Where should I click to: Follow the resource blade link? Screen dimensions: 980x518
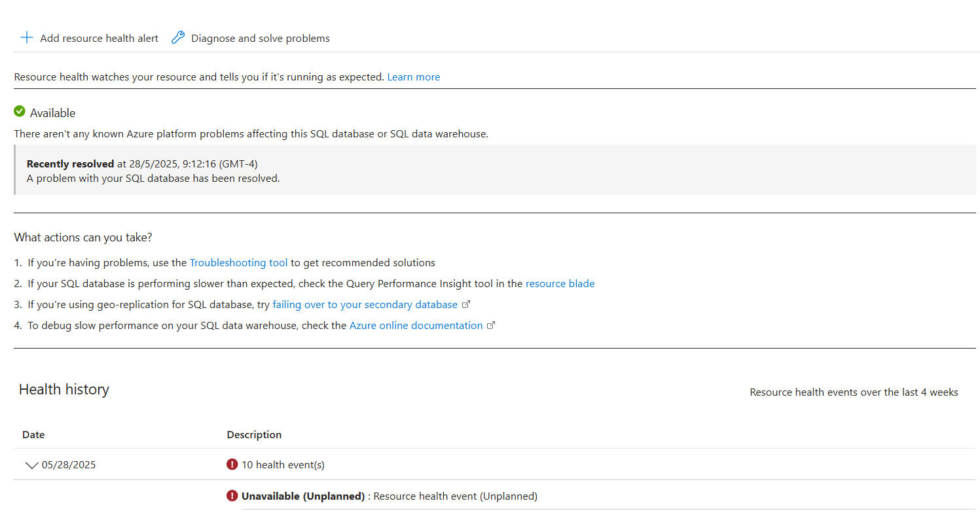560,284
